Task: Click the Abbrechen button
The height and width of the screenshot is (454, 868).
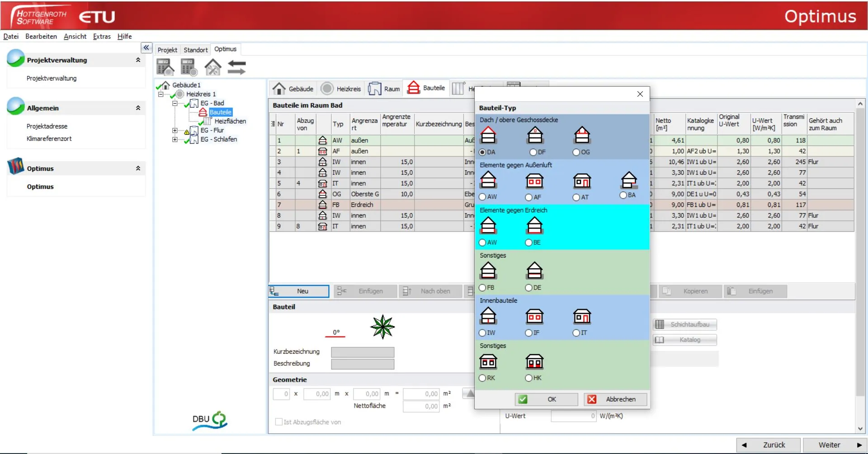Action: tap(615, 399)
